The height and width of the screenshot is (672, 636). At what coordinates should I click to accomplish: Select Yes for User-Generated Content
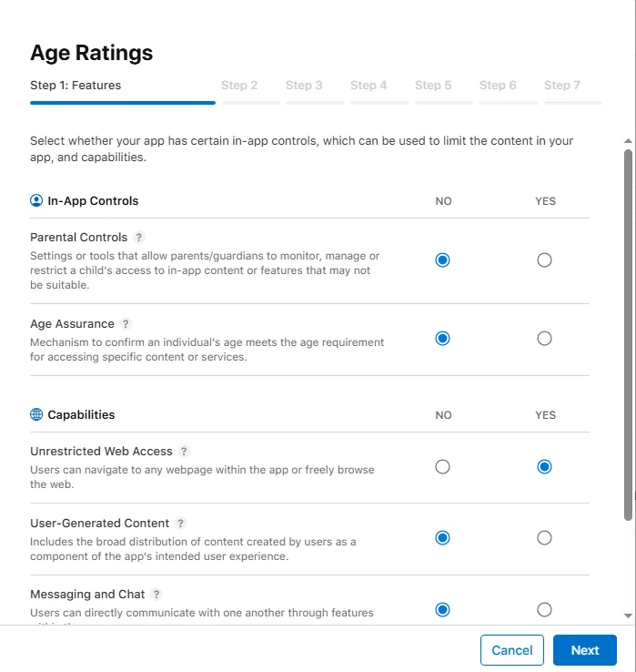[x=544, y=538]
